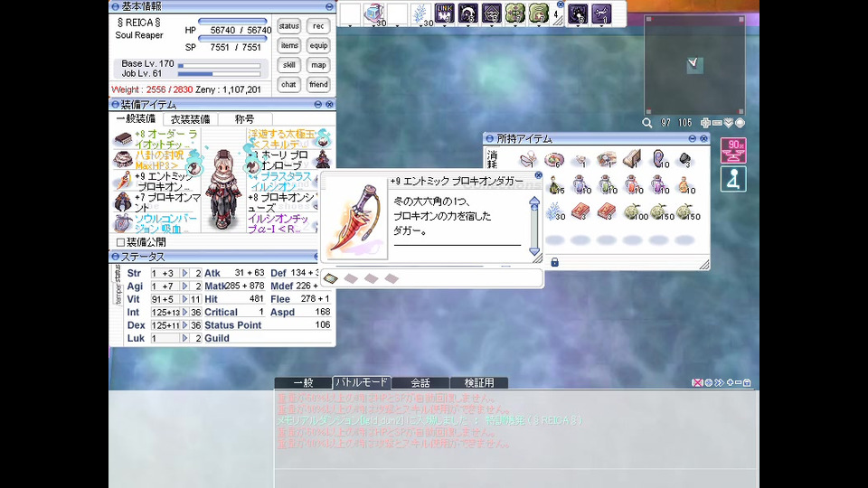Collapse the 所持アイテム window using its title circle
The image size is (868, 488).
coord(489,138)
